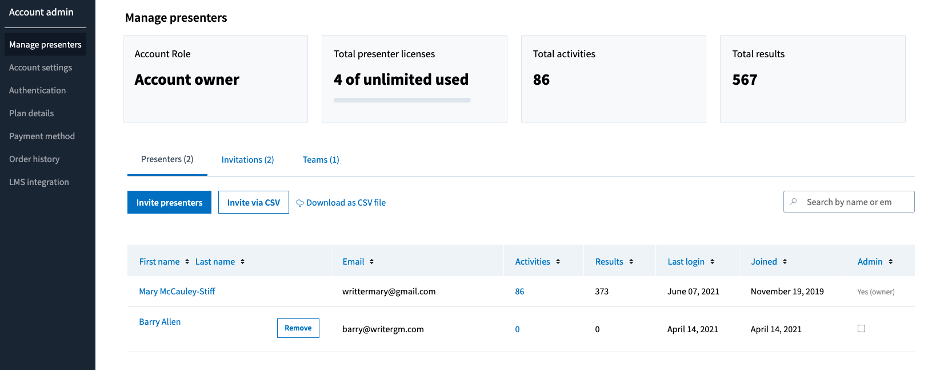Screen dimensions: 936x370
Task: Toggle admin checkbox for Barry Allen
Action: coord(861,328)
